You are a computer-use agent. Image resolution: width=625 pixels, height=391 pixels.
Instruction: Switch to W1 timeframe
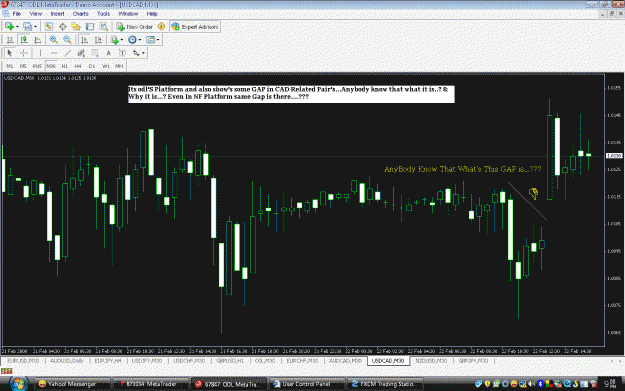106,66
